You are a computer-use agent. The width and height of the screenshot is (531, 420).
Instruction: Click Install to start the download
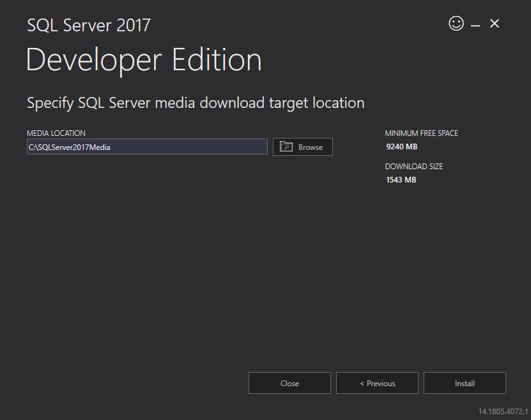click(x=465, y=383)
